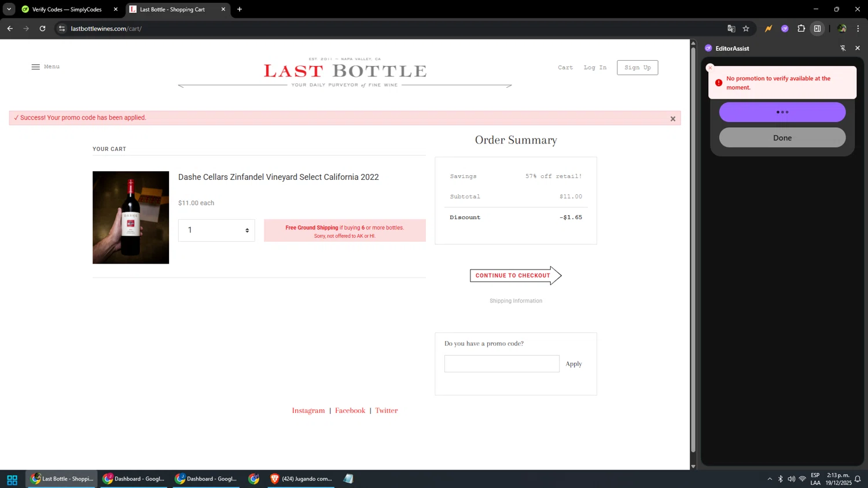868x488 pixels.
Task: Show hidden system tray icons
Action: (x=770, y=479)
